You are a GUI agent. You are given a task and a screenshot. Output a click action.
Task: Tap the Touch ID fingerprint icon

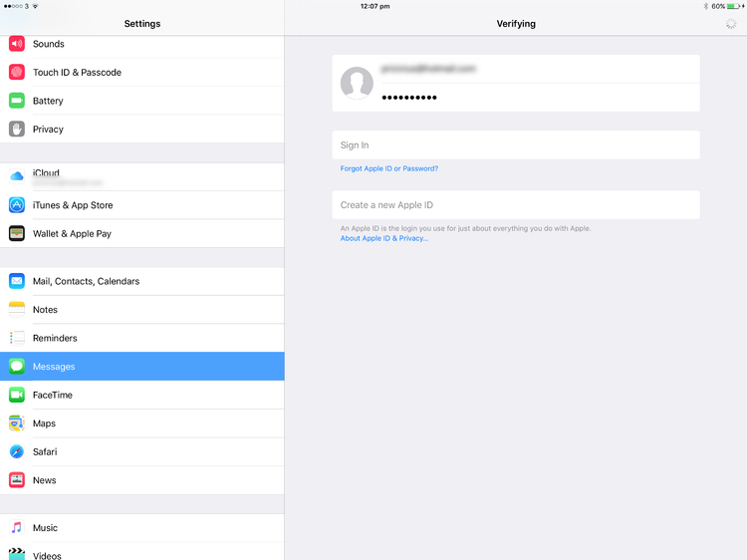point(17,73)
